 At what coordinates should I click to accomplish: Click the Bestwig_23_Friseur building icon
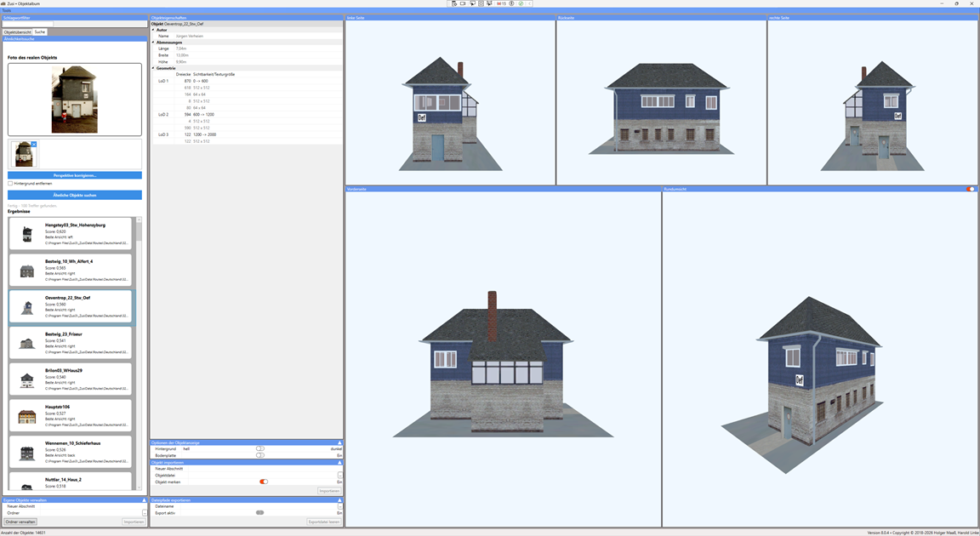(x=27, y=344)
